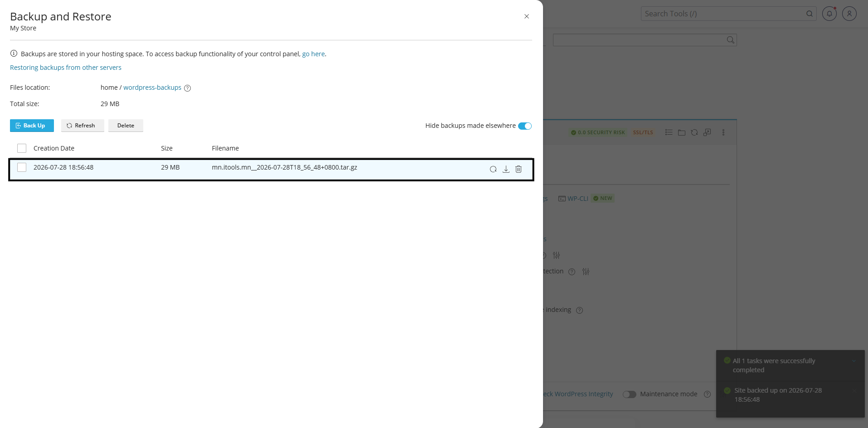Click the NEW badge next to WP-CLI
868x428 pixels.
coord(603,199)
